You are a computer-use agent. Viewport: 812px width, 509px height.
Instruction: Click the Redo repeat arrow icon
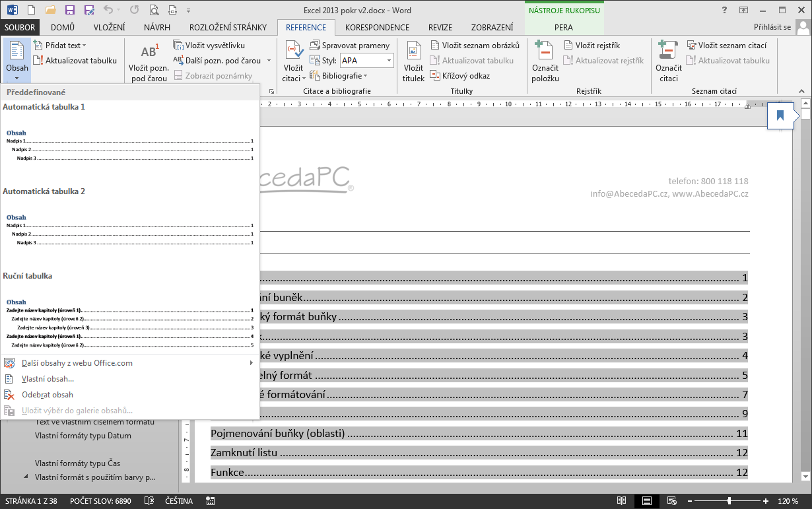[135, 10]
